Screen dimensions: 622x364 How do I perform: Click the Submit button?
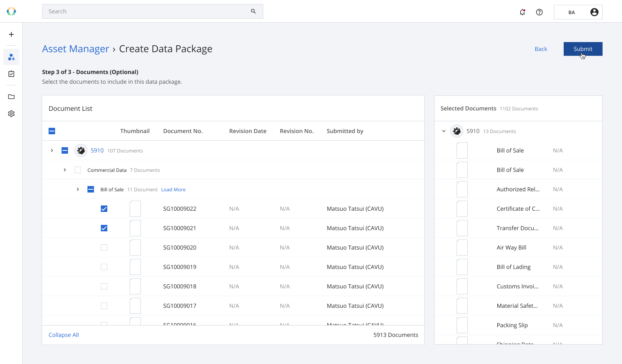(583, 49)
